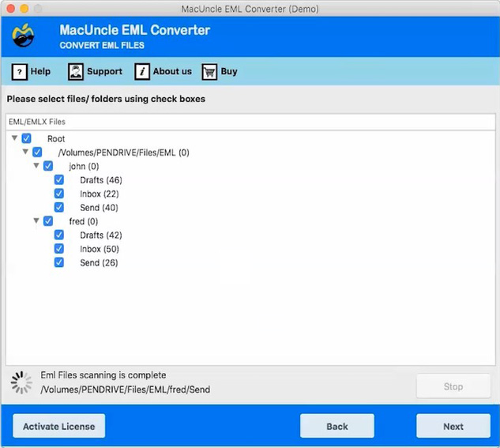Uncheck the Send (40) checkbox
The image size is (500, 448).
point(59,207)
